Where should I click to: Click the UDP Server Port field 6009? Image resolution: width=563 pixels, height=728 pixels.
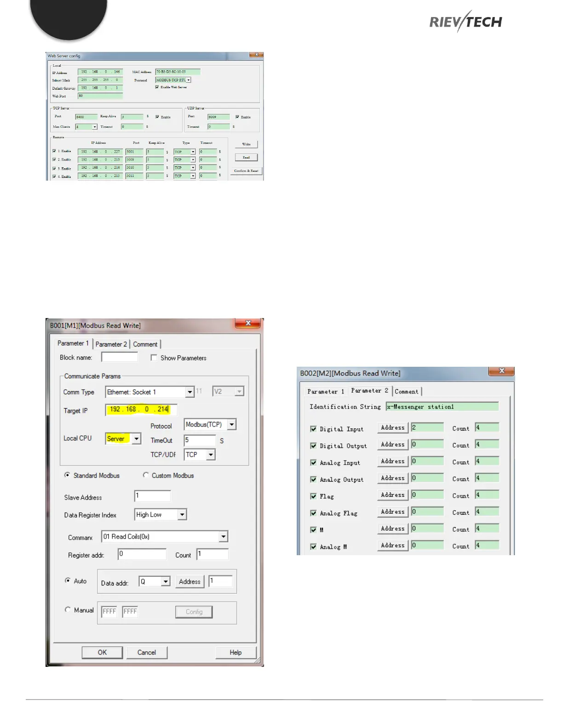218,117
